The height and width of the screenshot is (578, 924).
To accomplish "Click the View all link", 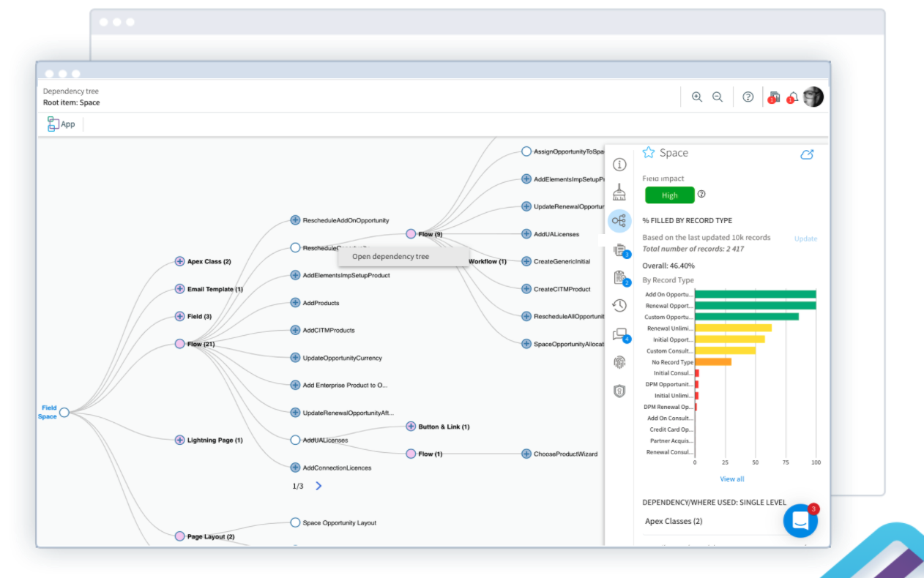I will point(731,479).
